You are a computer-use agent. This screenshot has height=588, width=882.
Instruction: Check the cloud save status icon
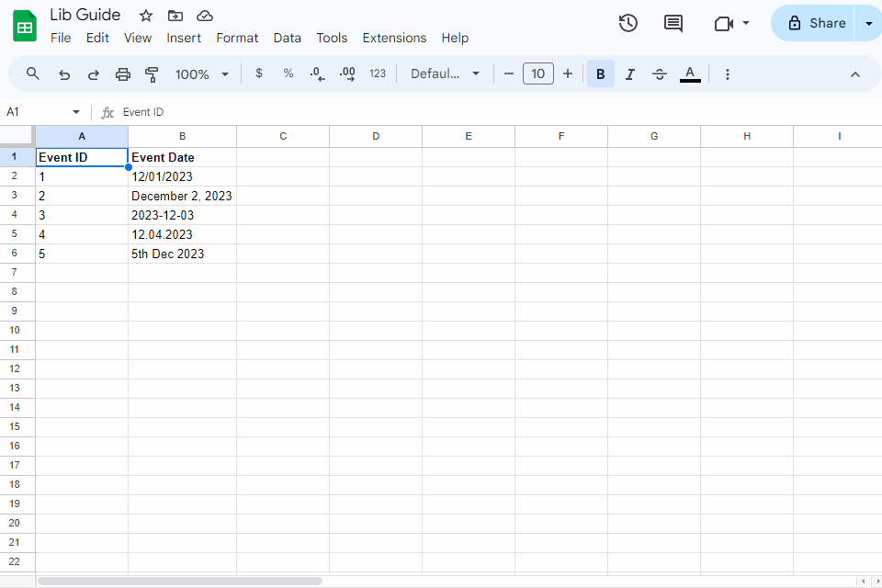coord(205,16)
